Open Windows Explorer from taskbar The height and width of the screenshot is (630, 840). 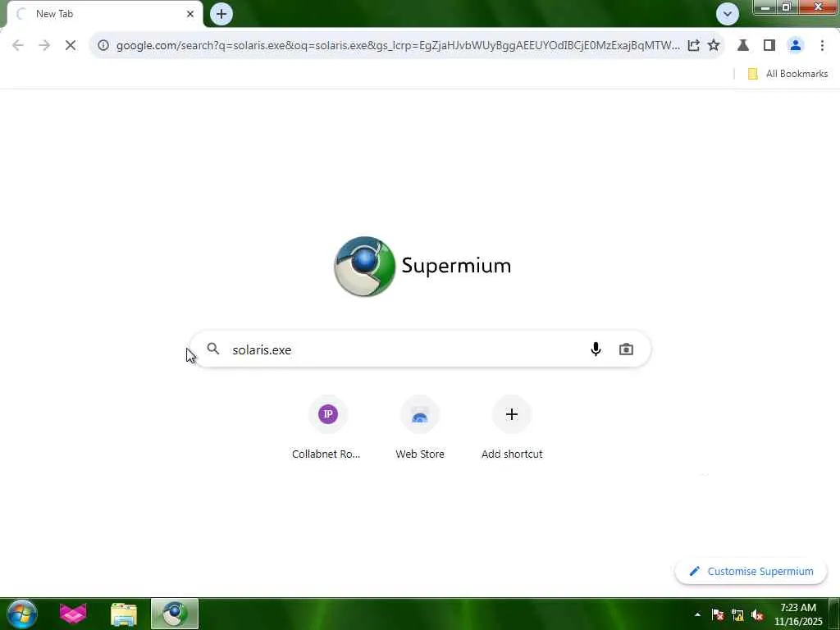tap(124, 614)
